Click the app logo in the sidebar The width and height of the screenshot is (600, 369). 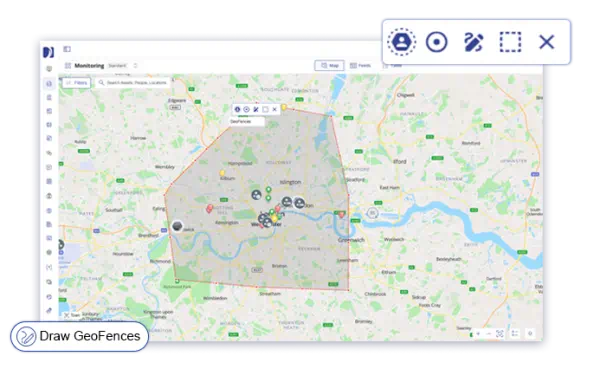[49, 52]
